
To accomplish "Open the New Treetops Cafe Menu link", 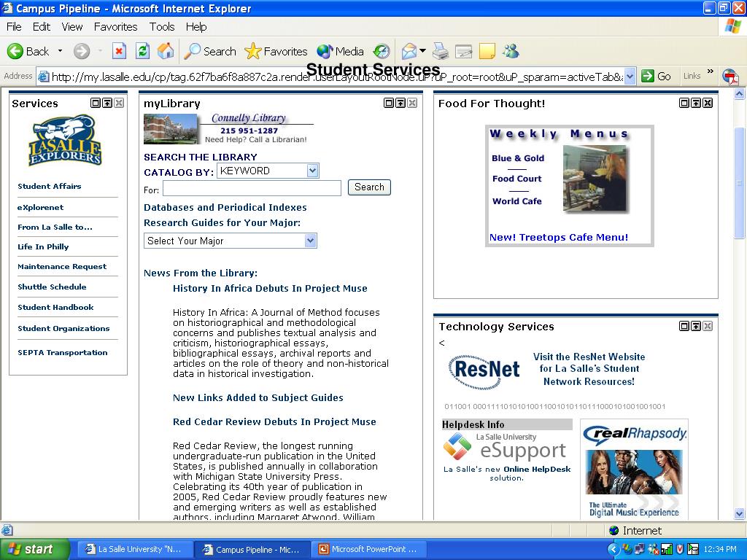I will point(559,237).
